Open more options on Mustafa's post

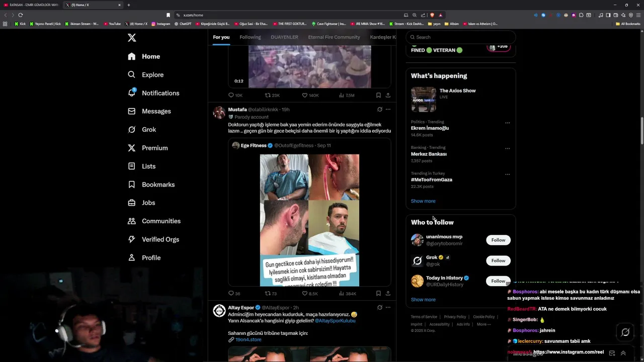[x=388, y=109]
